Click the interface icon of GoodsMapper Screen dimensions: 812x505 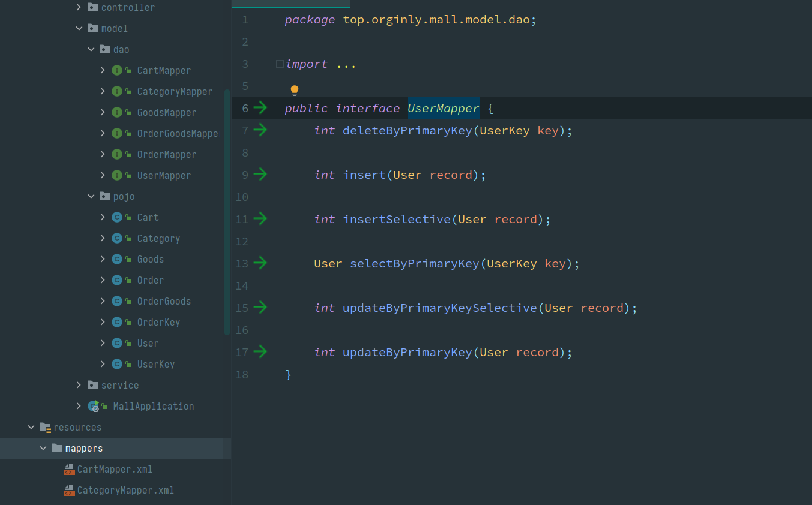pos(117,112)
